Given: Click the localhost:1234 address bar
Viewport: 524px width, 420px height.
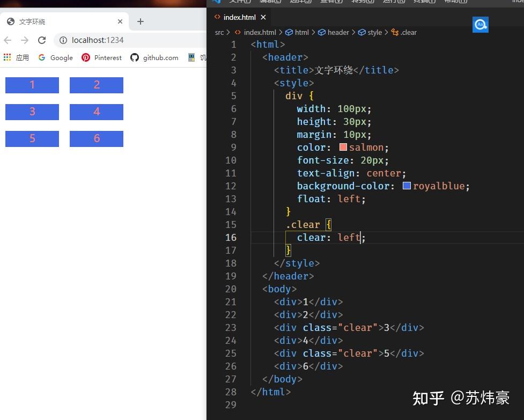Looking at the screenshot, I should pyautogui.click(x=130, y=40).
